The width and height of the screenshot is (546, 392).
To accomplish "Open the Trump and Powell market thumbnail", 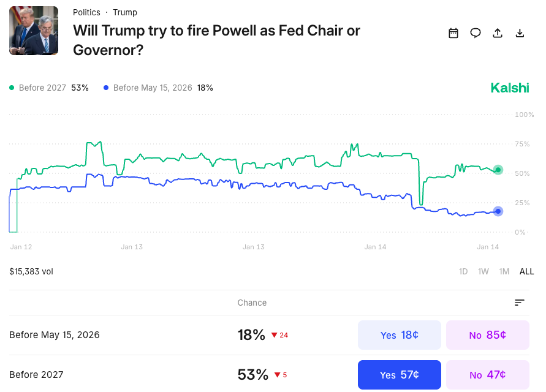I will pyautogui.click(x=34, y=30).
